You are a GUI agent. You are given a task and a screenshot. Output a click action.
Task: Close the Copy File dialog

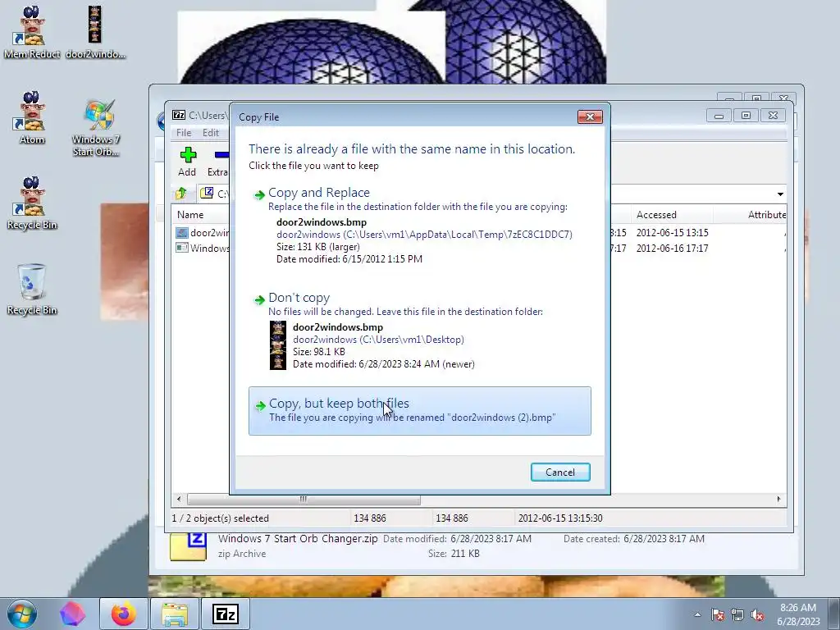(x=590, y=116)
